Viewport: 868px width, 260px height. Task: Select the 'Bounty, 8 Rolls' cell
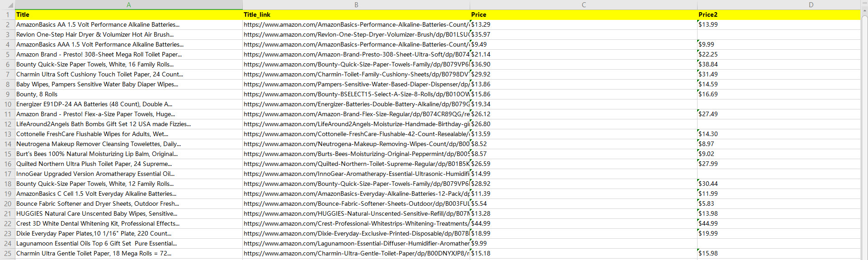click(129, 94)
